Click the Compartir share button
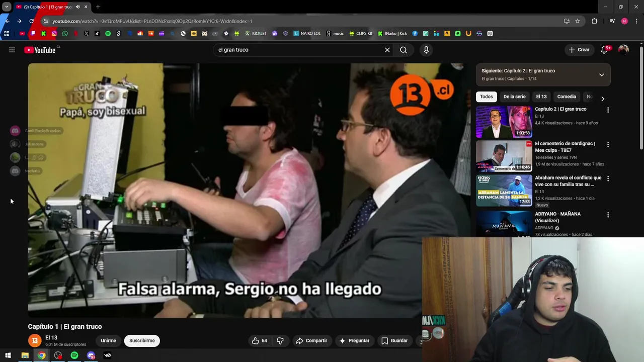The width and height of the screenshot is (644, 362). (311, 340)
